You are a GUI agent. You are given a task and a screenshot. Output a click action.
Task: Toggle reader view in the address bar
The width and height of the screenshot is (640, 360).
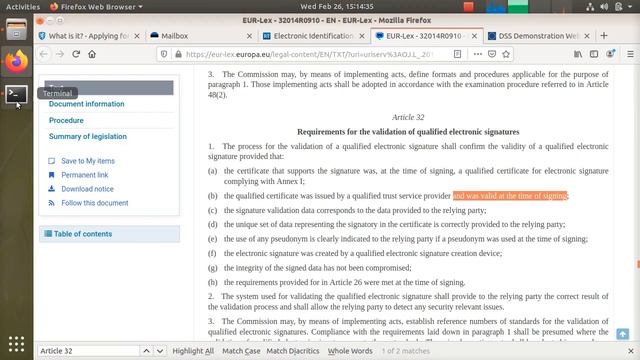458,54
